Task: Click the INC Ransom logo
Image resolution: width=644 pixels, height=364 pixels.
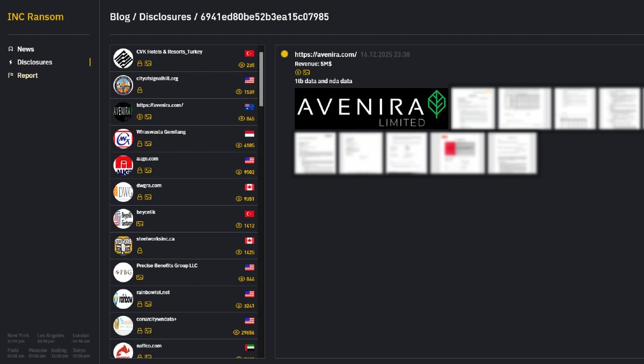Action: 35,17
